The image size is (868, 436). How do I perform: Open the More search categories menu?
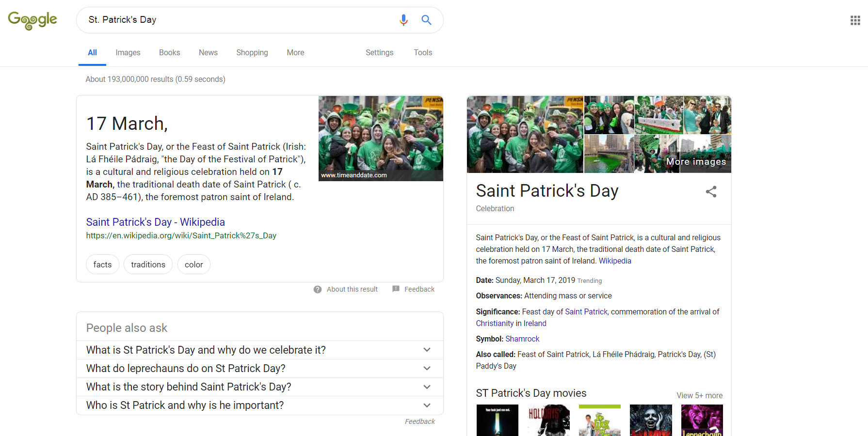pyautogui.click(x=295, y=53)
